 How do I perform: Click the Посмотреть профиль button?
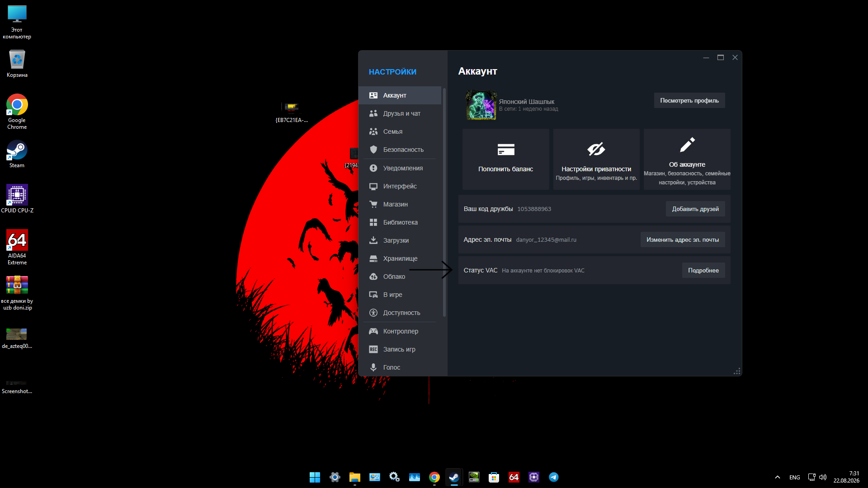(689, 100)
